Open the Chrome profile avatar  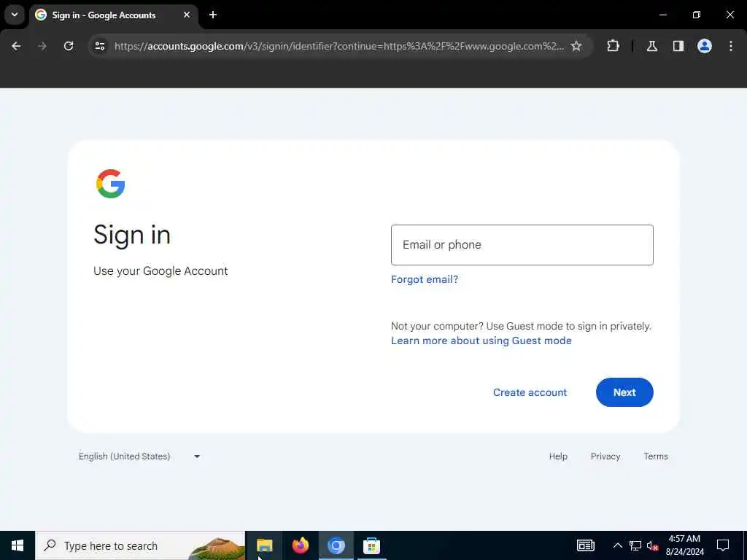coord(705,46)
